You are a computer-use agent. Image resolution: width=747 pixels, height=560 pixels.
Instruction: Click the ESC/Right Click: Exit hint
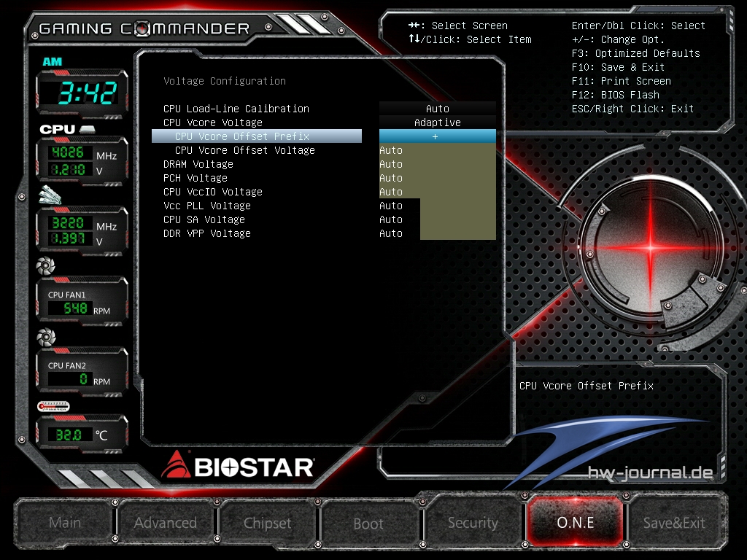632,109
